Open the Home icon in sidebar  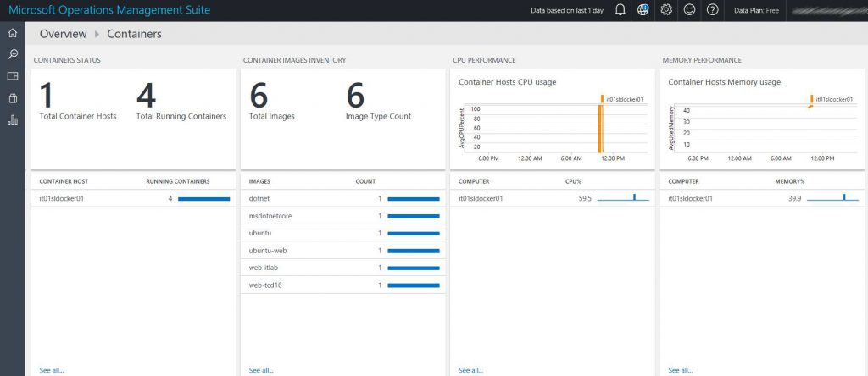click(12, 33)
